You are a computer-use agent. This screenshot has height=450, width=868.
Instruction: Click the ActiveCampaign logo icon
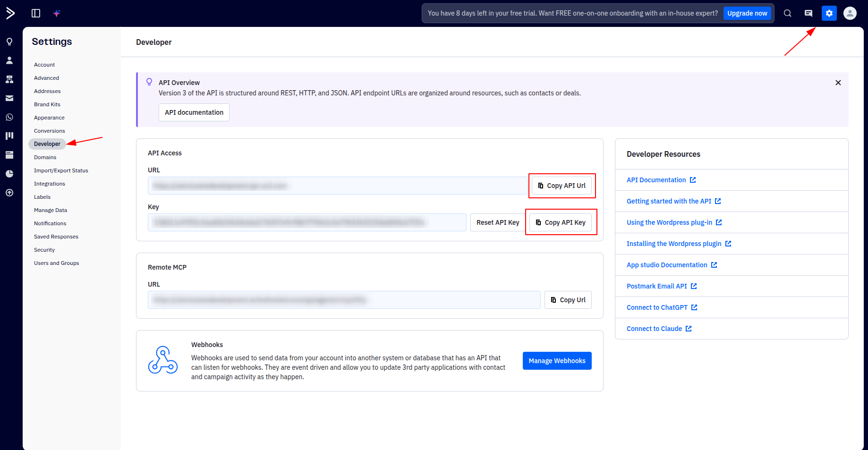(x=10, y=13)
